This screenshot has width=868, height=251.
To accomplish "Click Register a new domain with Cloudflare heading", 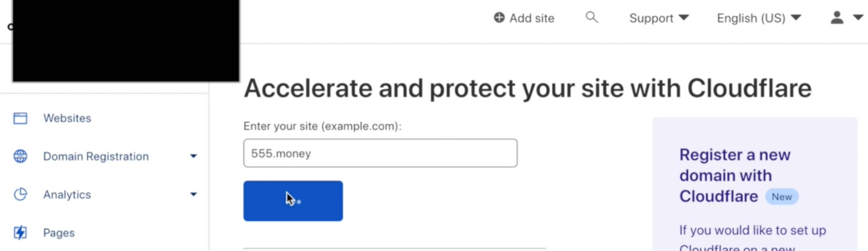I will [735, 175].
